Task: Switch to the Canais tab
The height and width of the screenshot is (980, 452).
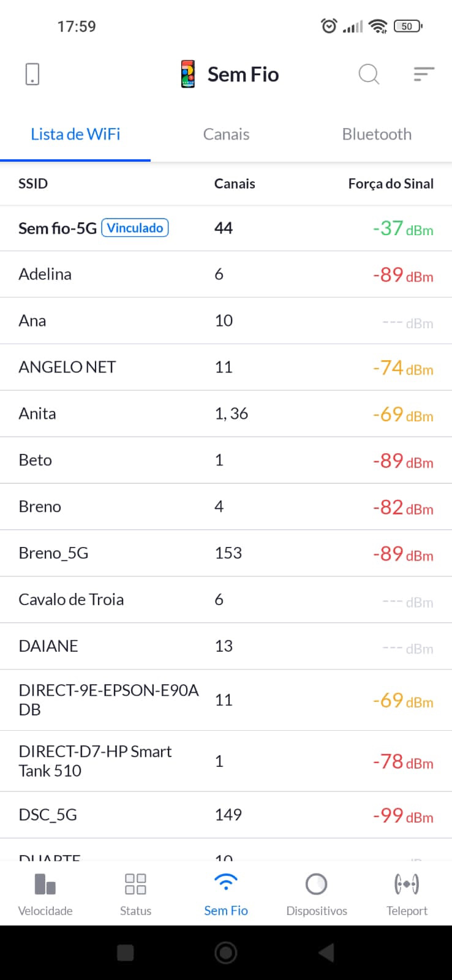Action: (x=226, y=134)
